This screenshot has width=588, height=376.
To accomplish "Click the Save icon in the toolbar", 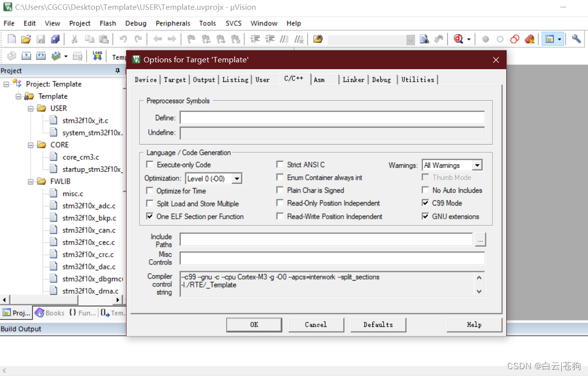I will click(41, 39).
